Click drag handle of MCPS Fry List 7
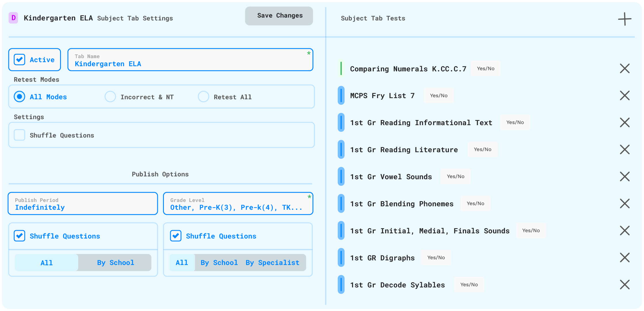644x311 pixels. click(x=341, y=96)
